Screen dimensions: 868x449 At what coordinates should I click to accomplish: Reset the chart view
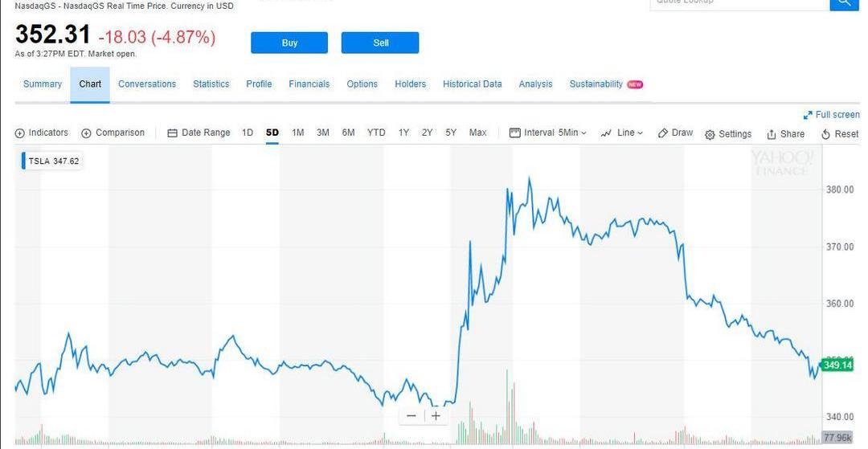pos(840,134)
